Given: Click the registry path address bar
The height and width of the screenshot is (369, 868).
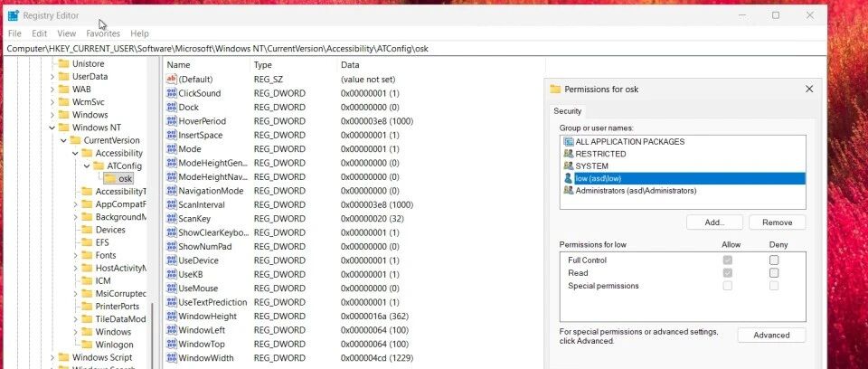Looking at the screenshot, I should (x=415, y=49).
